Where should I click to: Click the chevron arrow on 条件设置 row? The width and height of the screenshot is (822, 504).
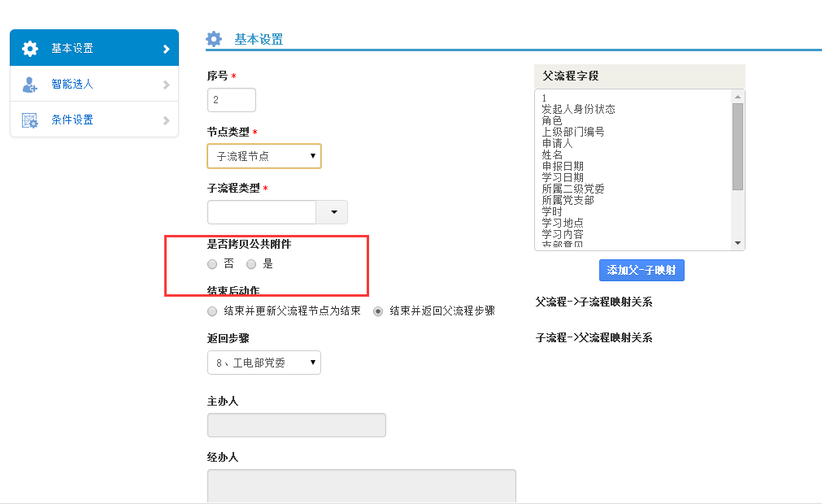166,120
